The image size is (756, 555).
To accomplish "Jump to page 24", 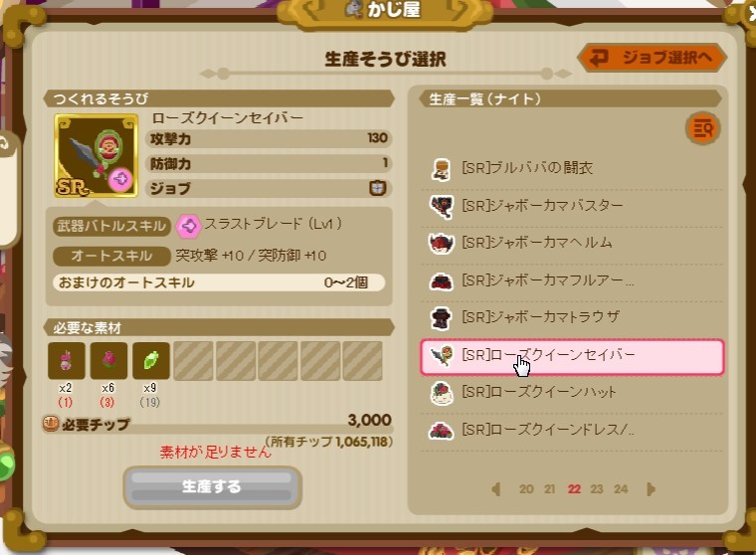I will pyautogui.click(x=621, y=489).
